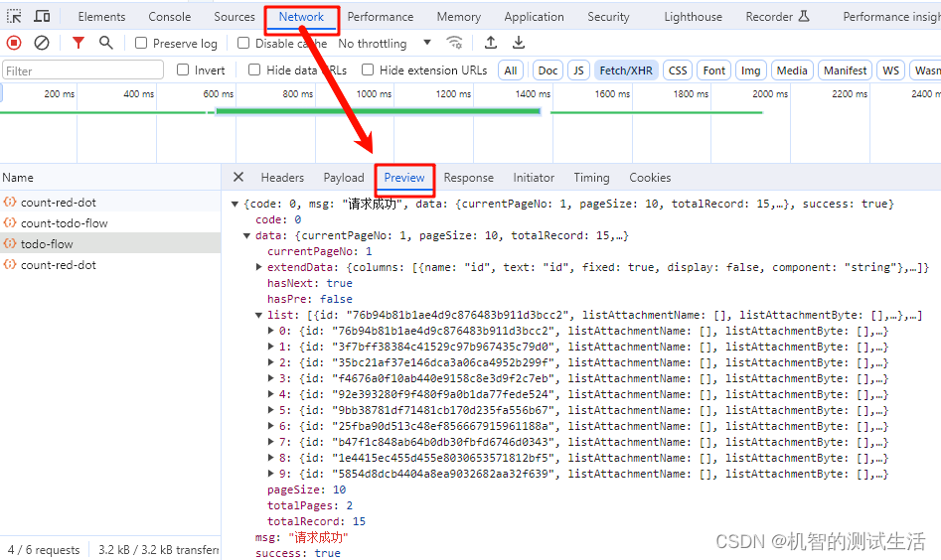Open the No throttling dropdown

(x=385, y=43)
